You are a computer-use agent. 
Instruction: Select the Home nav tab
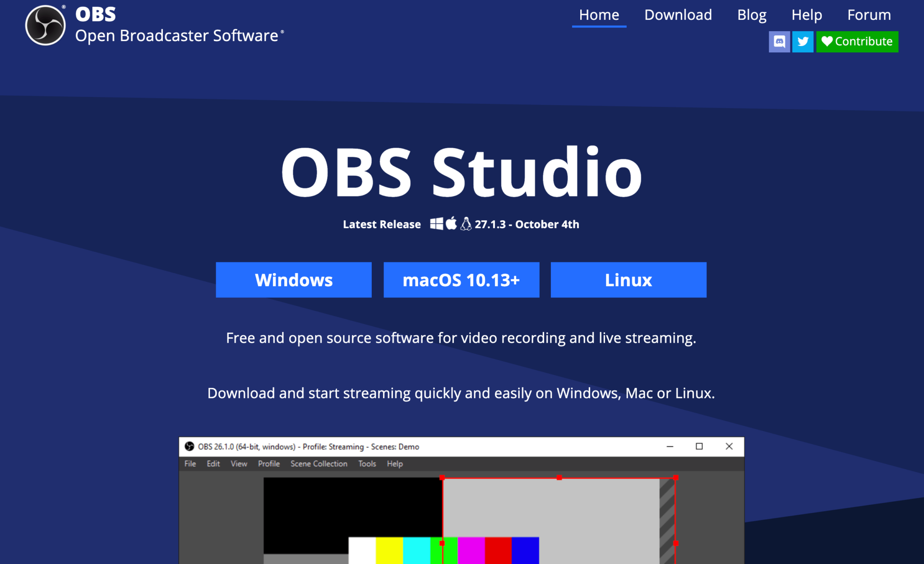tap(599, 15)
